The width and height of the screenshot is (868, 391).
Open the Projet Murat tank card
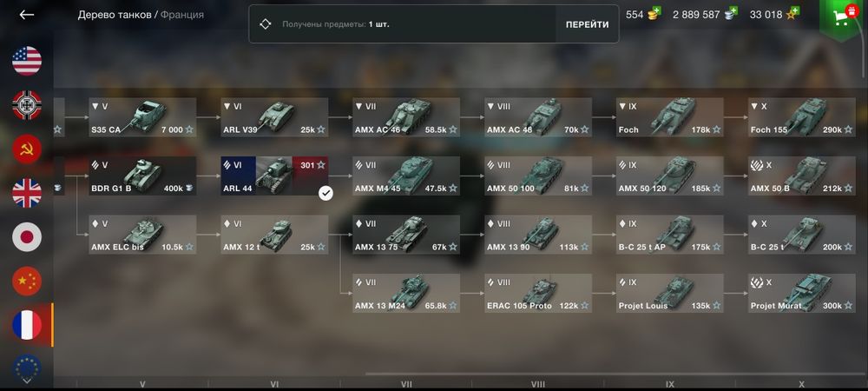click(801, 293)
